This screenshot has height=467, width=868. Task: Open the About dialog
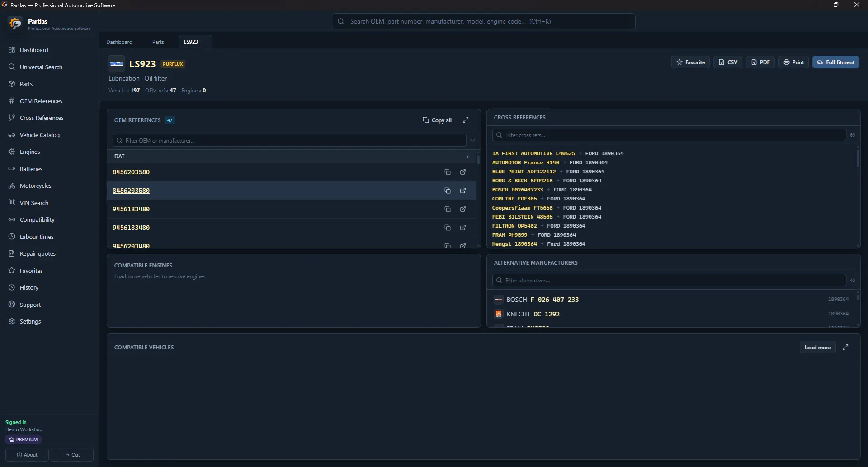tap(27, 455)
